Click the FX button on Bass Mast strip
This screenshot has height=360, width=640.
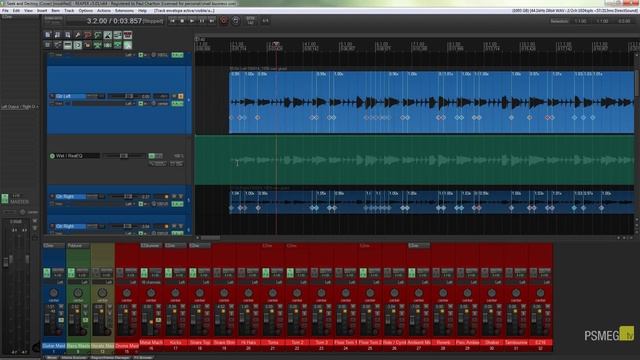coord(71,272)
